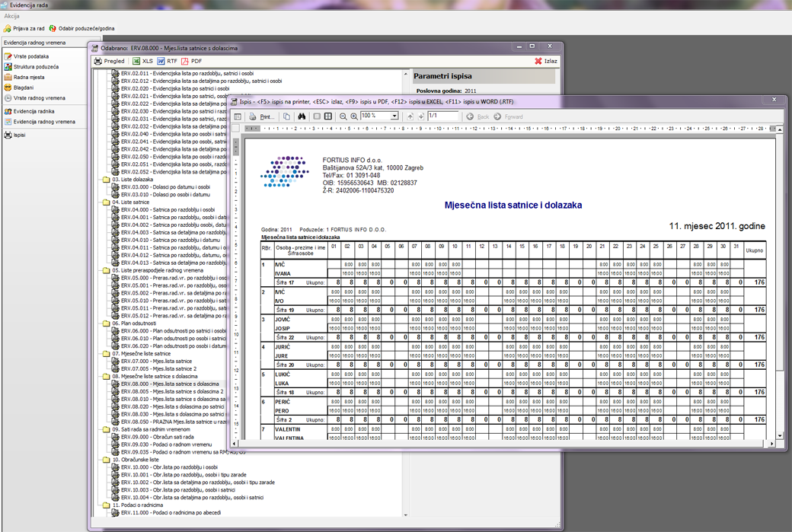
Task: Click the zoom in magnifier
Action: point(354,116)
